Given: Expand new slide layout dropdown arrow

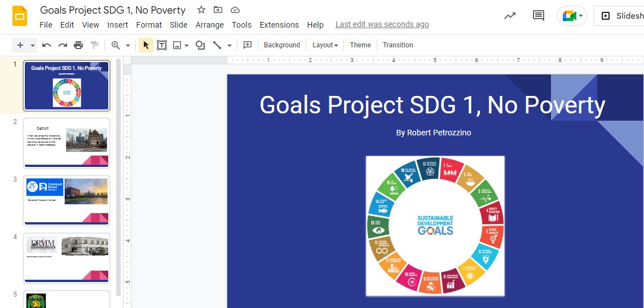Looking at the screenshot, I should point(33,46).
